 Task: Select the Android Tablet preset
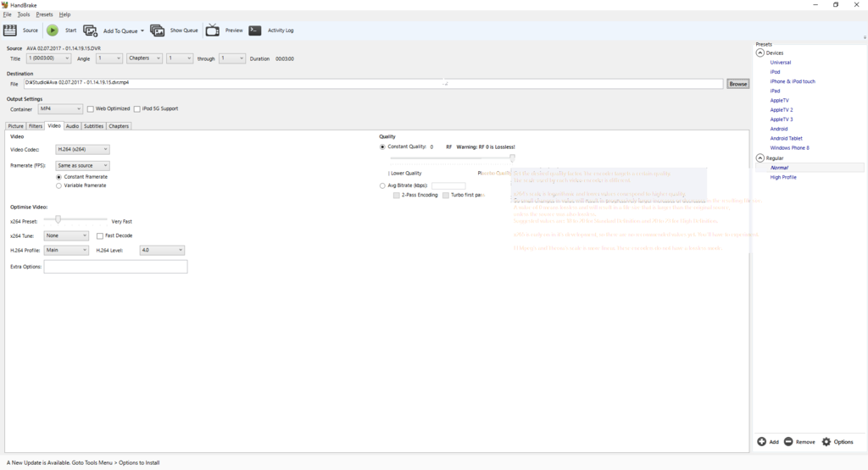pos(786,138)
